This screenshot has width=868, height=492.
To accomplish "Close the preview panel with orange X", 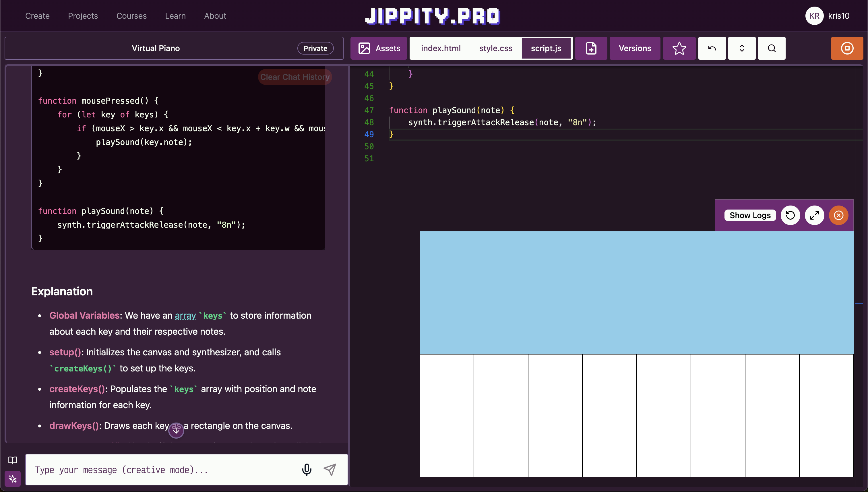I will pyautogui.click(x=838, y=215).
